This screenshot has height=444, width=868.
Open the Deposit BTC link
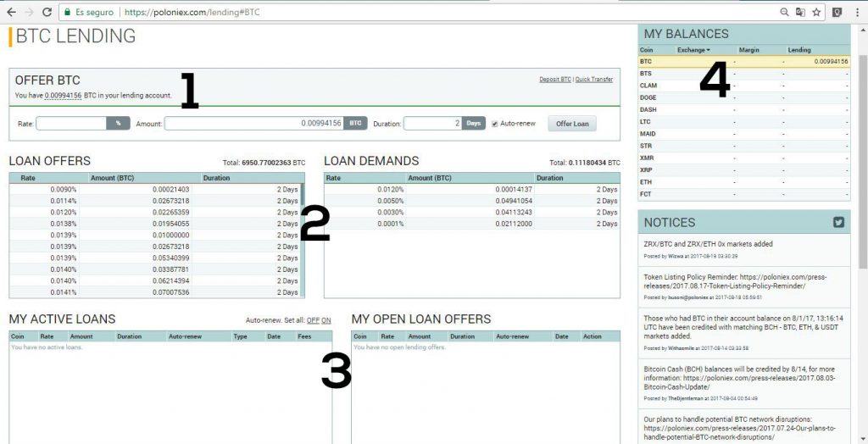pyautogui.click(x=555, y=79)
